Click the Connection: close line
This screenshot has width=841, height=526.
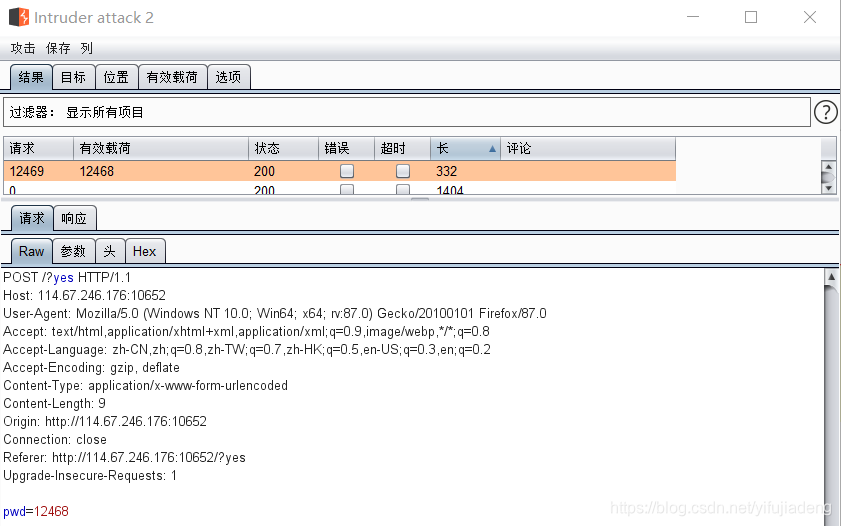[55, 440]
